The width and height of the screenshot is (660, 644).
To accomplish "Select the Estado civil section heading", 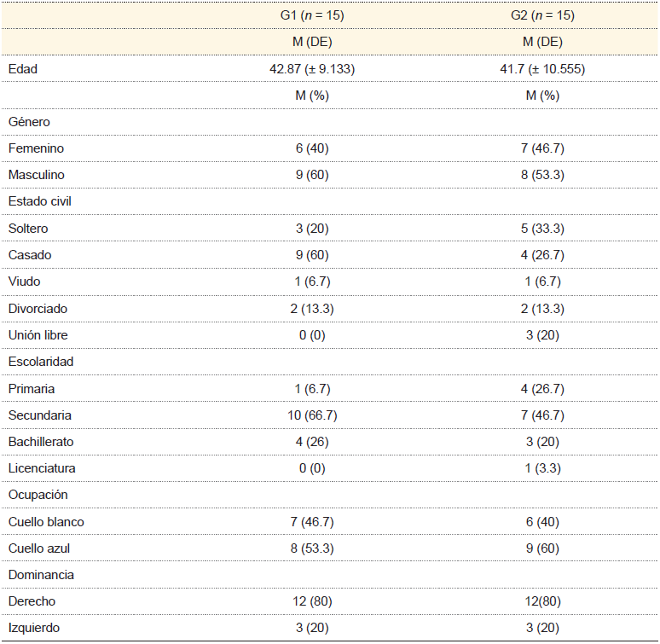I will coord(40,202).
